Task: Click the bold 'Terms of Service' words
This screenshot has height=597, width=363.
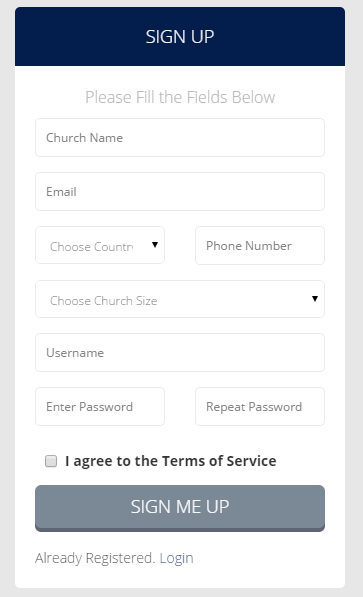Action: (x=219, y=461)
